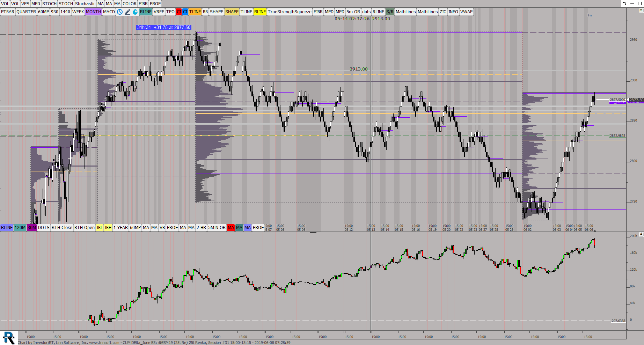644x345 pixels.
Task: Click the yellow IBH button
Action: (x=108, y=228)
